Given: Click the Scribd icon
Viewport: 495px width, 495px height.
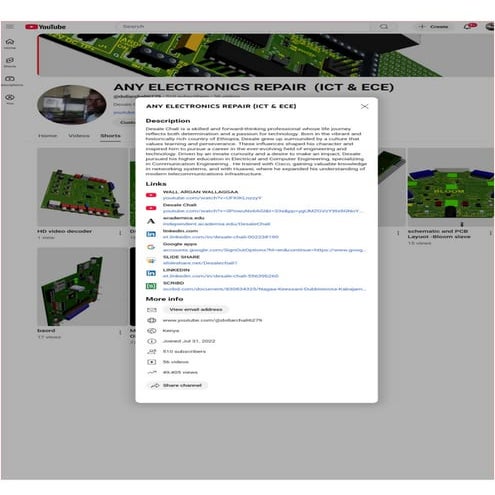Looking at the screenshot, I should click(151, 286).
